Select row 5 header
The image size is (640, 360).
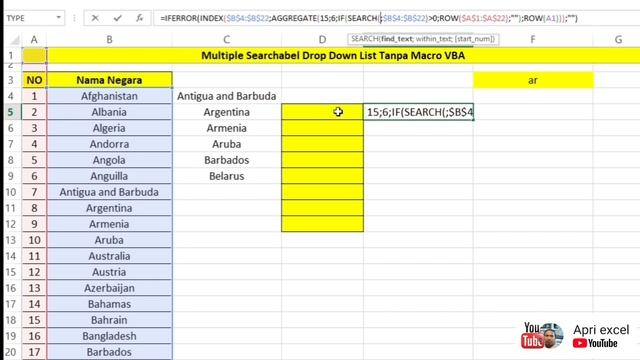pos(11,112)
